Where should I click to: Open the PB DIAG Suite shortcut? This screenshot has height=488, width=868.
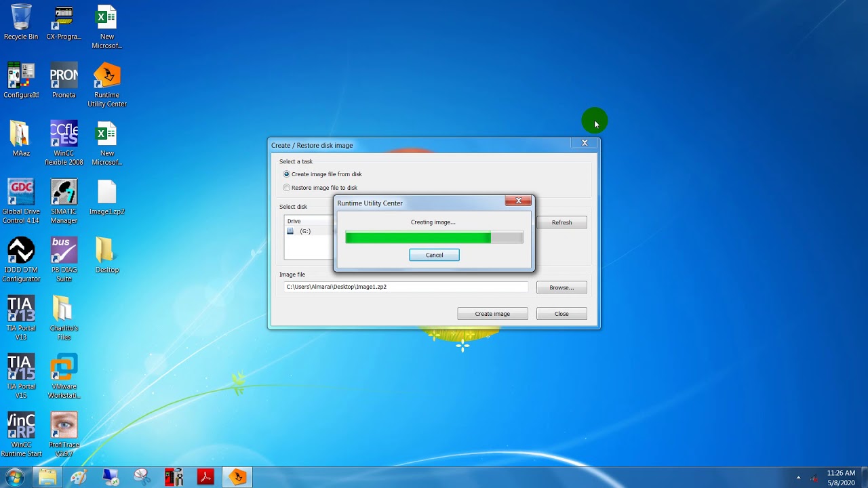[x=64, y=260]
